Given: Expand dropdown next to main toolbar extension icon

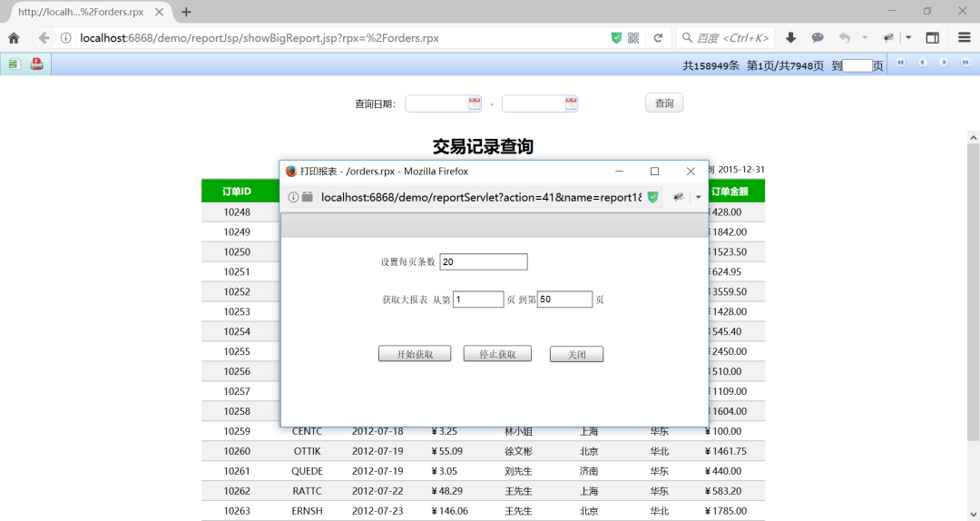Looking at the screenshot, I should coord(908,38).
